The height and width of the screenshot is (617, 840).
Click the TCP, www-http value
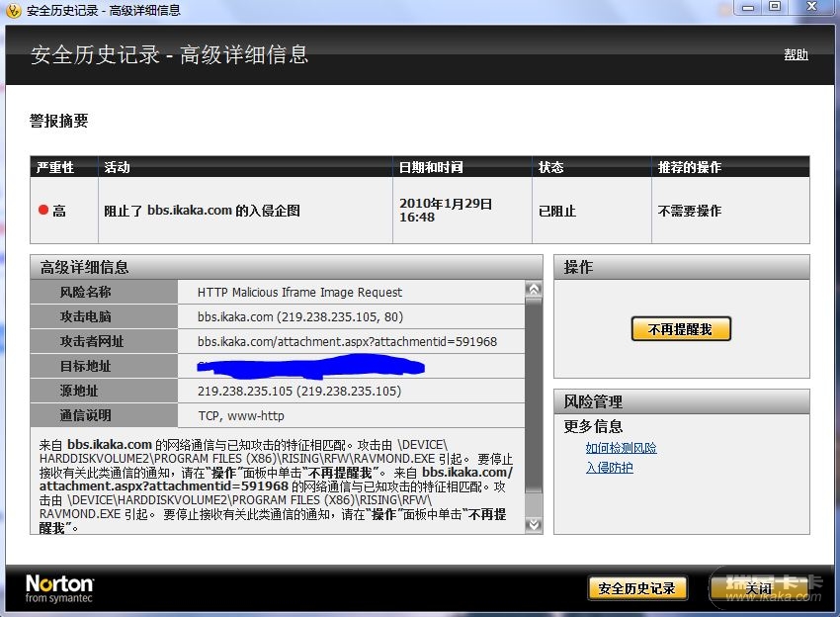241,415
